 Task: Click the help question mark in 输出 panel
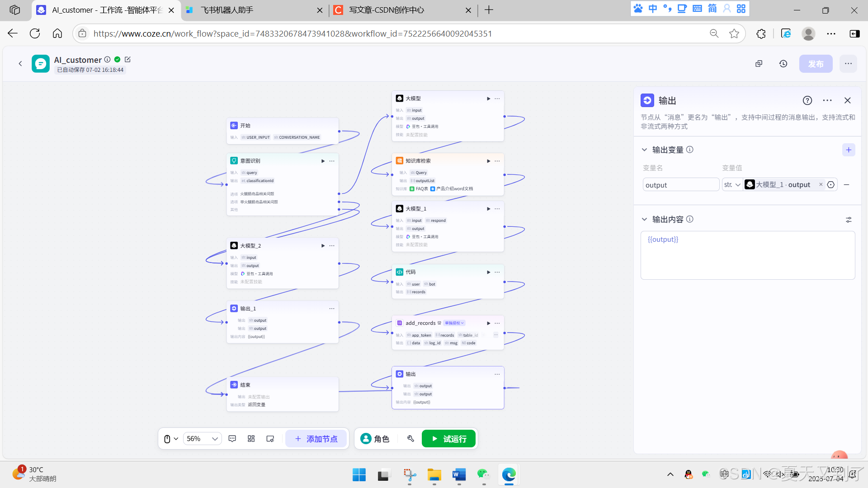point(807,100)
